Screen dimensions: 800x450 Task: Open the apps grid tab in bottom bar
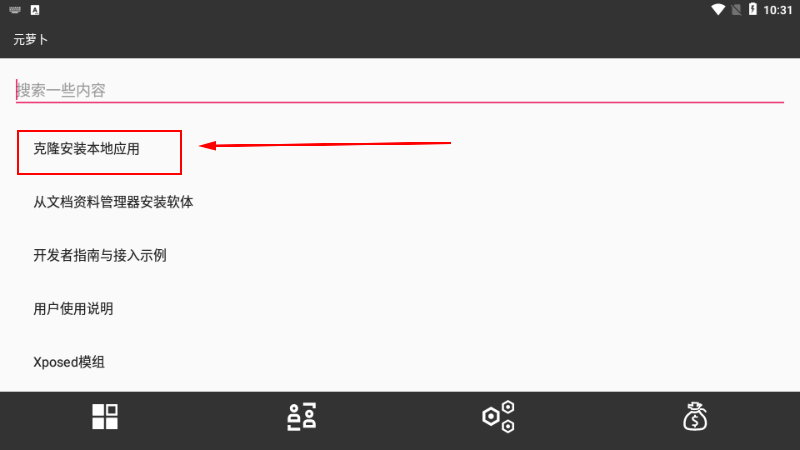(x=105, y=417)
